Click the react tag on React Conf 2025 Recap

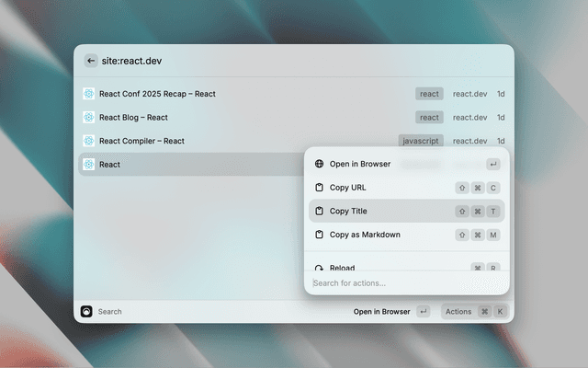429,94
